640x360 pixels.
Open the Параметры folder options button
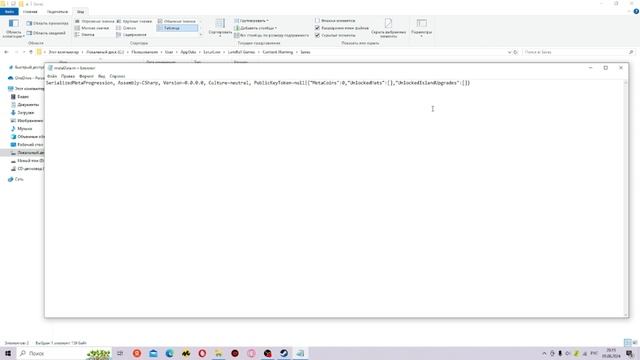tap(421, 28)
